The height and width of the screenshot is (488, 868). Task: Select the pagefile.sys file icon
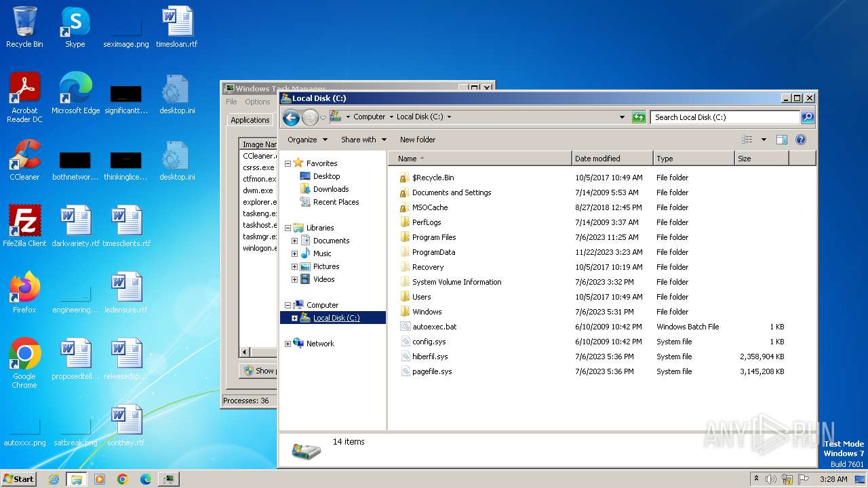pos(405,371)
